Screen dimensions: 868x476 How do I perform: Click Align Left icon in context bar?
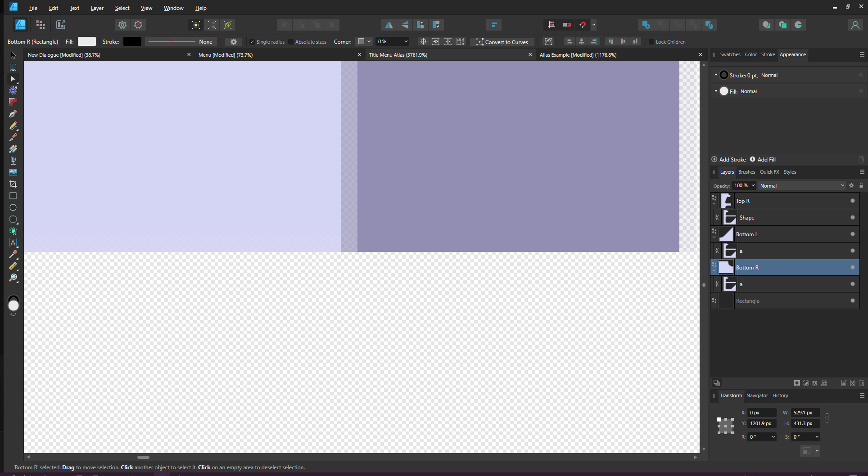tap(569, 41)
